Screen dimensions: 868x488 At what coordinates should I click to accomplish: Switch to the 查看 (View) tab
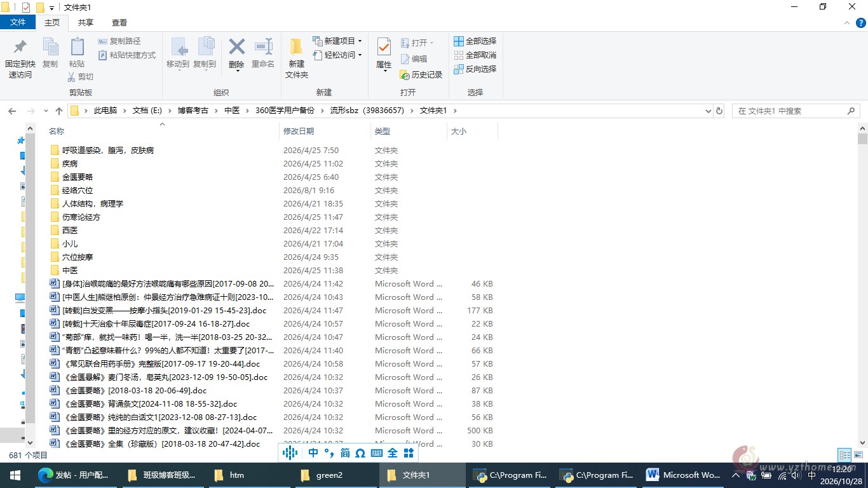[119, 22]
